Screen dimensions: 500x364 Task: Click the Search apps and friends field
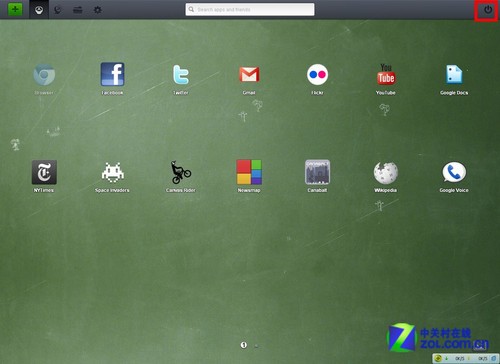pos(250,9)
